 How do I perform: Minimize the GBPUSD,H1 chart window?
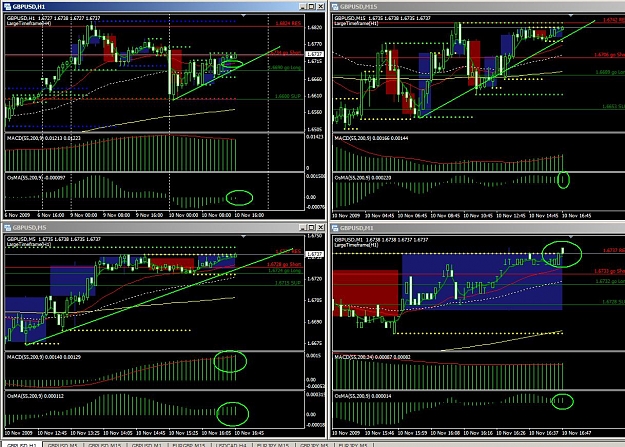pyautogui.click(x=303, y=6)
